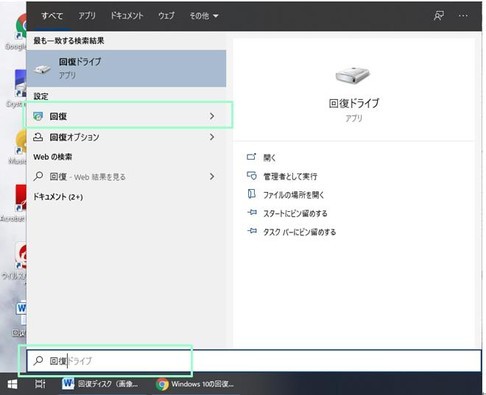This screenshot has width=486, height=395.
Task: Click the 設定 section heading
Action: click(x=41, y=96)
